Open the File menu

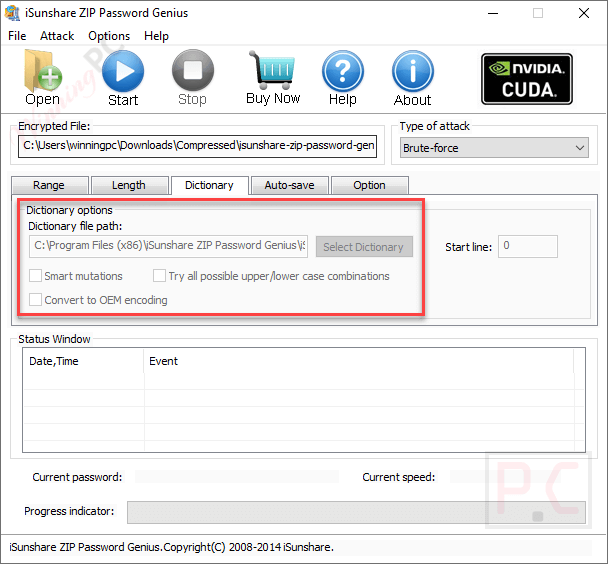pyautogui.click(x=17, y=36)
